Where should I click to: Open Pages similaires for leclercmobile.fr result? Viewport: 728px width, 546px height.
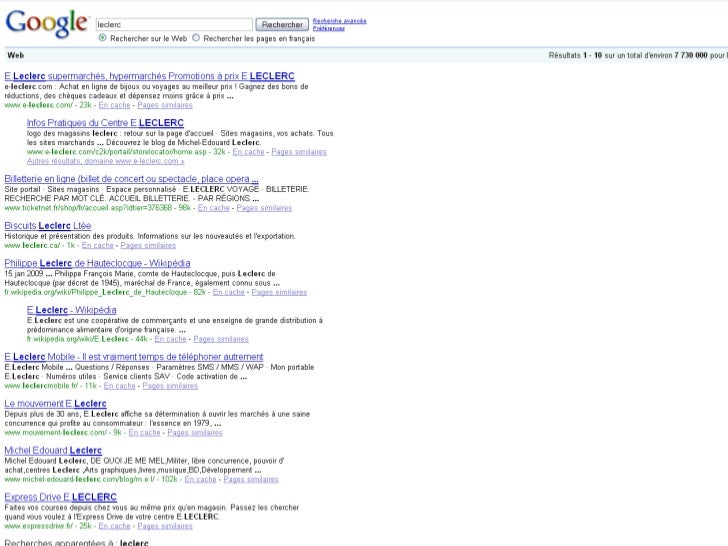(170, 386)
